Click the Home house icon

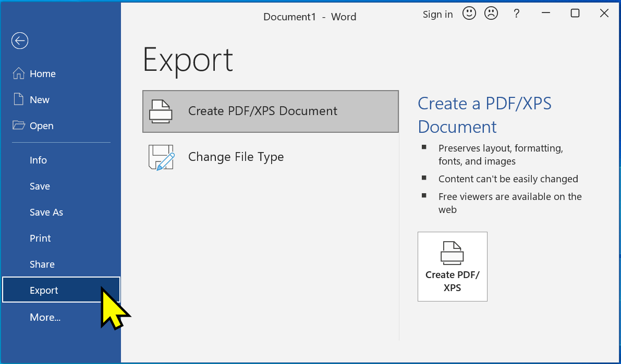19,73
